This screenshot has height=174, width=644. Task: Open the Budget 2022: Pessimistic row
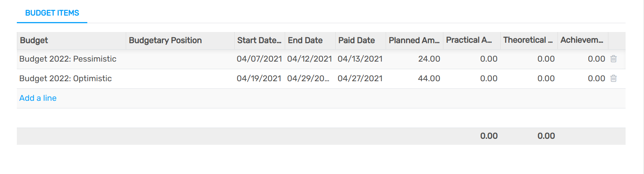click(x=68, y=59)
